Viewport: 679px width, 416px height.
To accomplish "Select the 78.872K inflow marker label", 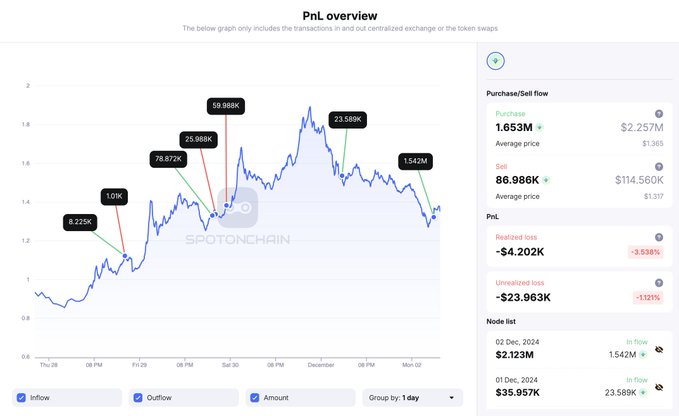I will tap(168, 159).
